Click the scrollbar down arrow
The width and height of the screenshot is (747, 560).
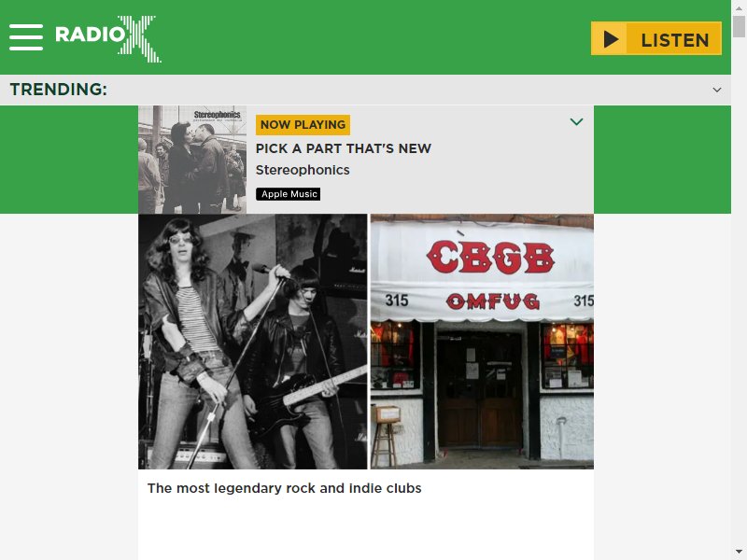[x=739, y=552]
